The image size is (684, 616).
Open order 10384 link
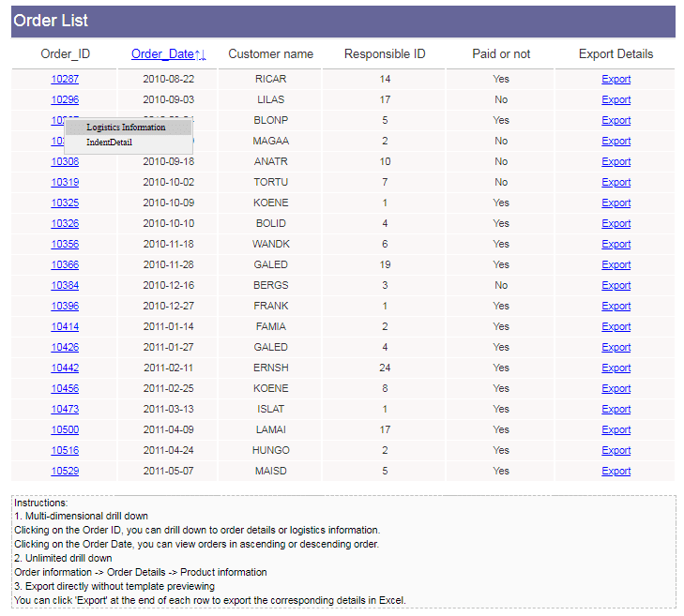click(x=65, y=285)
